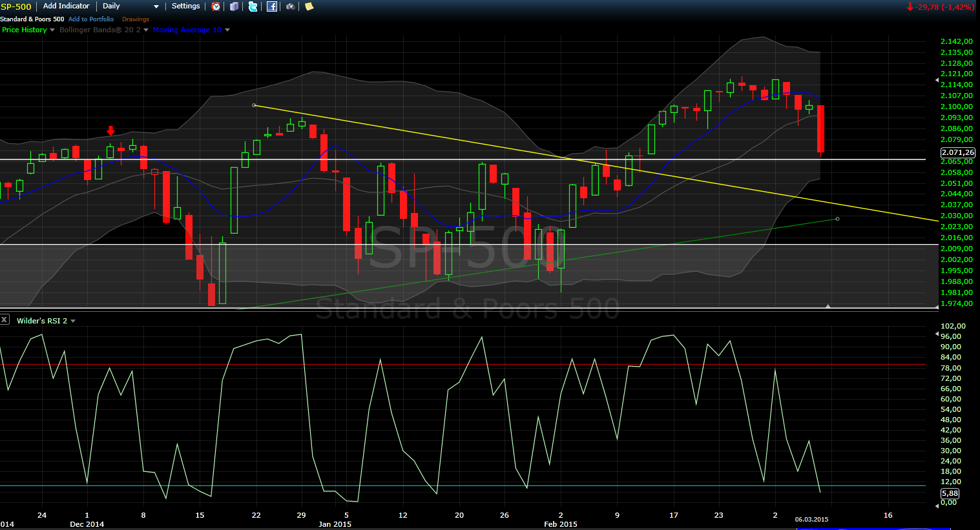Take chart snapshot with camera icon
Image resolution: width=980 pixels, height=530 pixels.
point(291,6)
